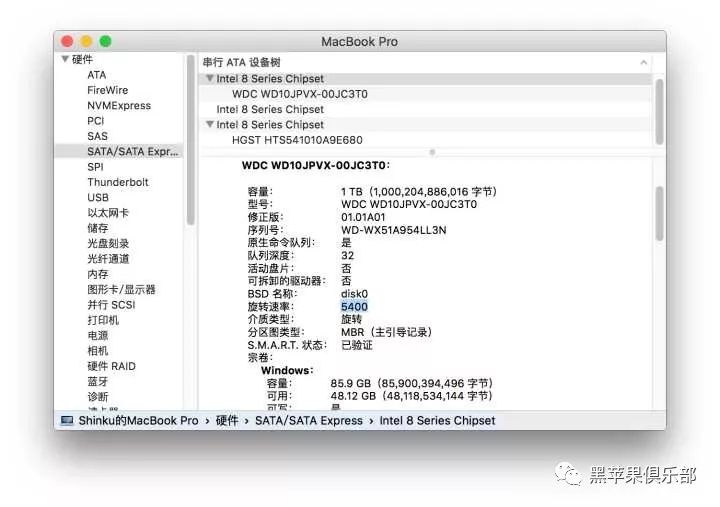
Task: Select 电源 in the sidebar
Action: pos(98,336)
